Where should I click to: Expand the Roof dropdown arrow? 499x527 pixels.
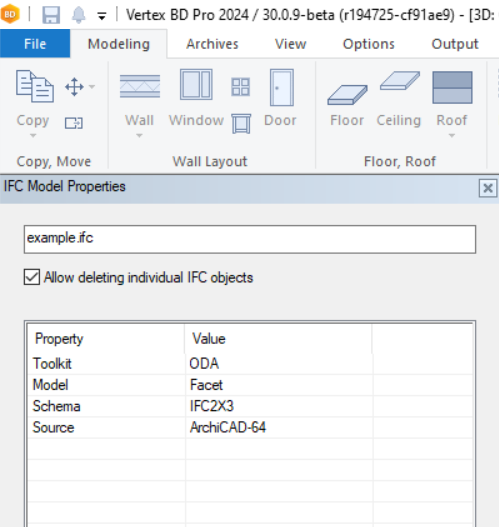click(452, 135)
